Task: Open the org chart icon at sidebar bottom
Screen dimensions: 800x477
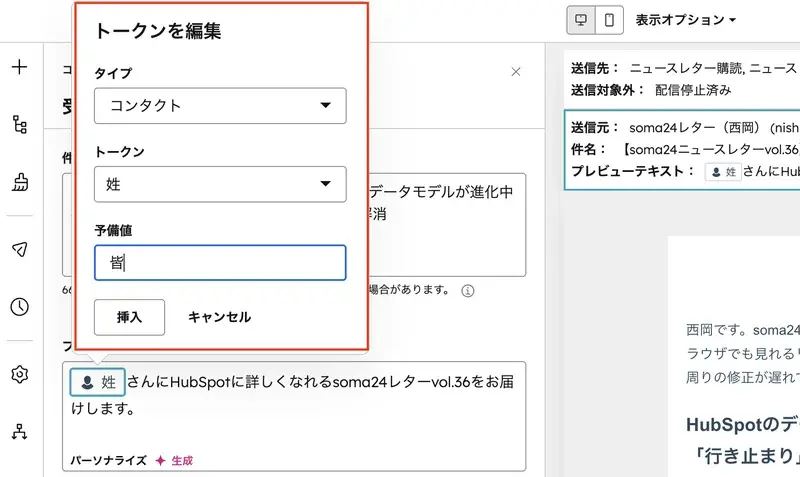Action: pos(19,432)
